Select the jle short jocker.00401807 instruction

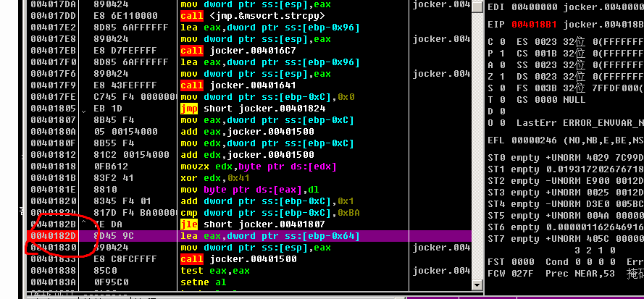253,224
